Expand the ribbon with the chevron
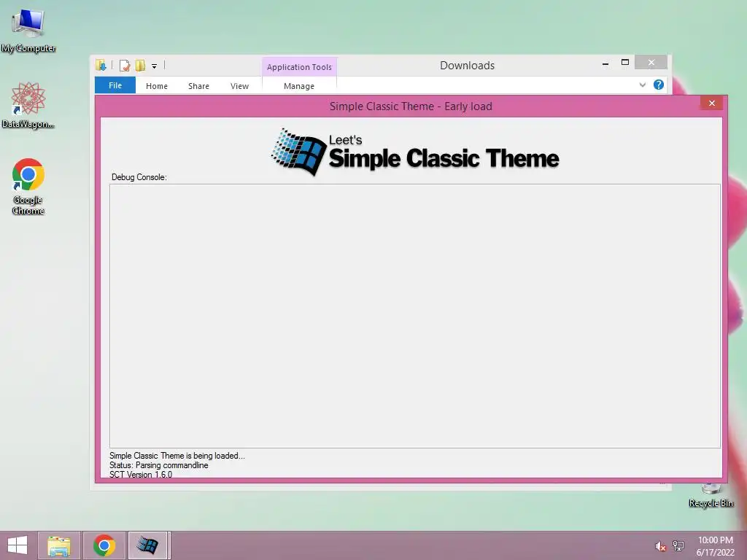The width and height of the screenshot is (747, 560). (642, 85)
